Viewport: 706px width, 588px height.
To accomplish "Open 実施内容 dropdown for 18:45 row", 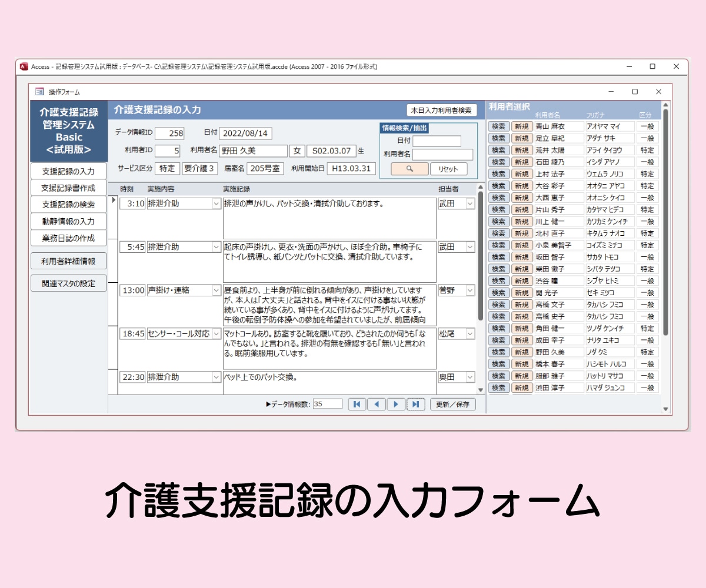I will point(215,333).
